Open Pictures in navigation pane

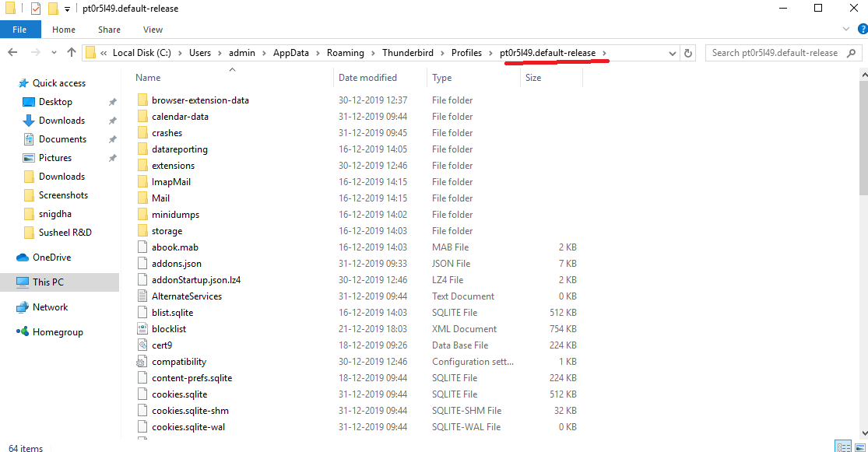point(54,158)
